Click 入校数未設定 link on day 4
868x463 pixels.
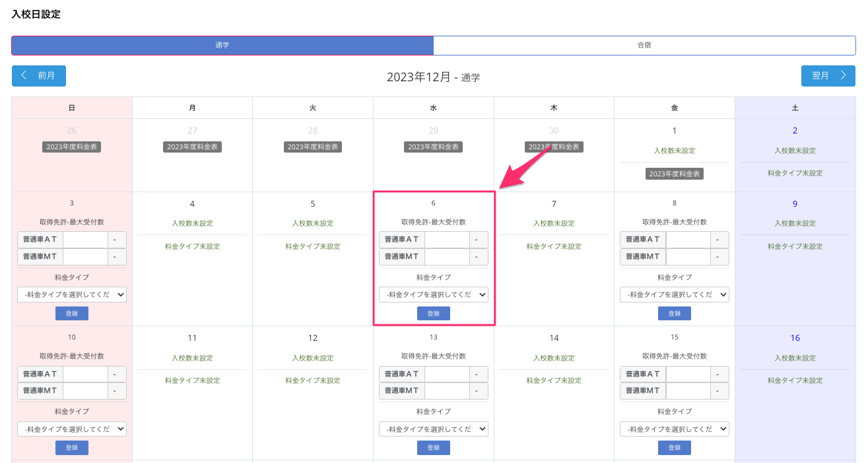(x=192, y=223)
